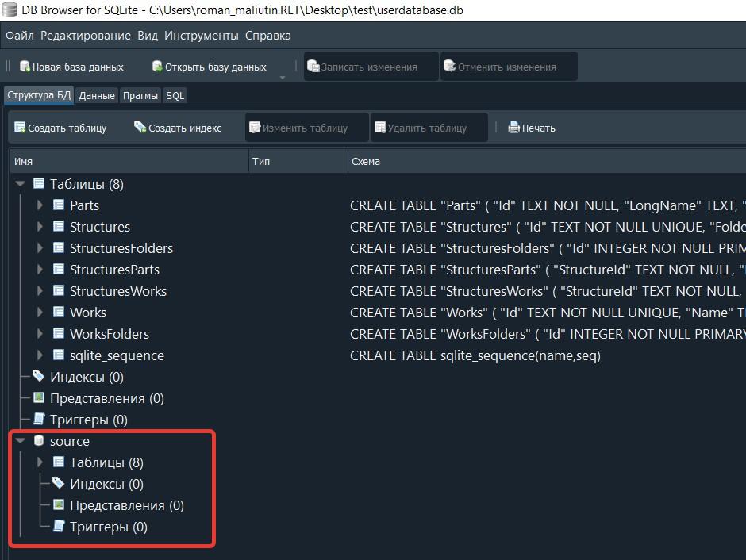Click the script icon of main Триггеры (0)
Image resolution: width=746 pixels, height=560 pixels.
tap(39, 419)
